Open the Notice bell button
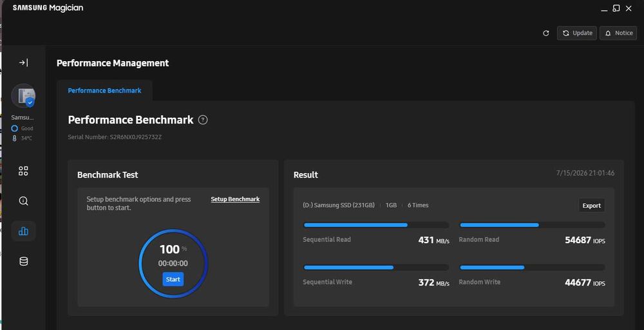 tap(618, 33)
